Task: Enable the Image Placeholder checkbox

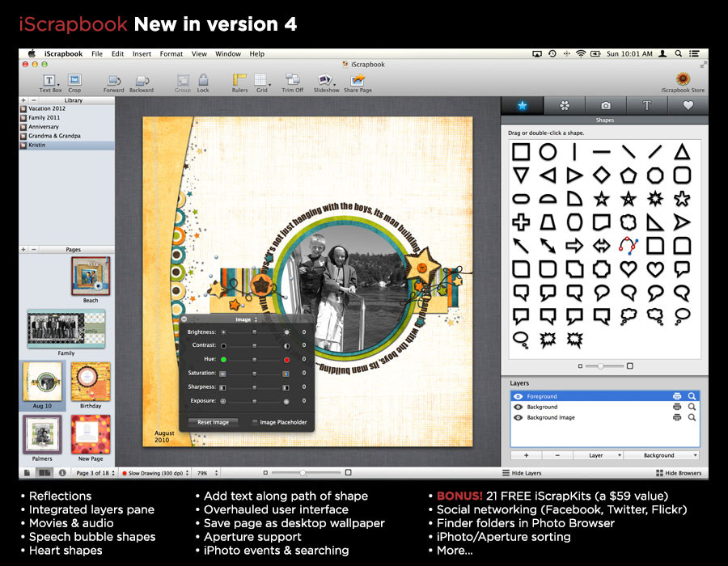Action: (255, 422)
